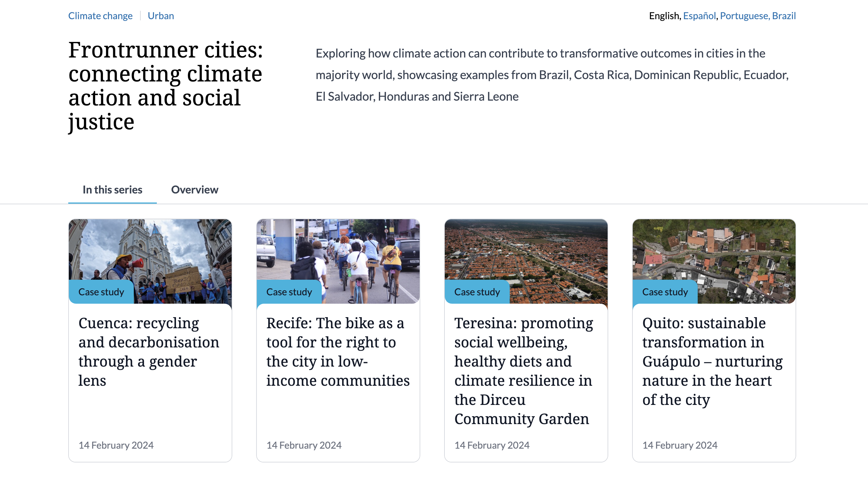Open Teresina Dirceu Community Garden article
Viewport: 868px width, 478px height.
(x=523, y=371)
